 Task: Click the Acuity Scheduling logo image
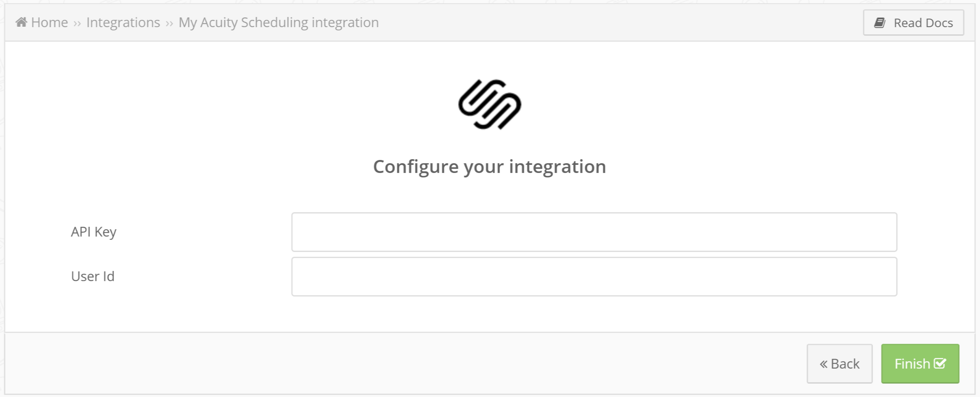490,105
